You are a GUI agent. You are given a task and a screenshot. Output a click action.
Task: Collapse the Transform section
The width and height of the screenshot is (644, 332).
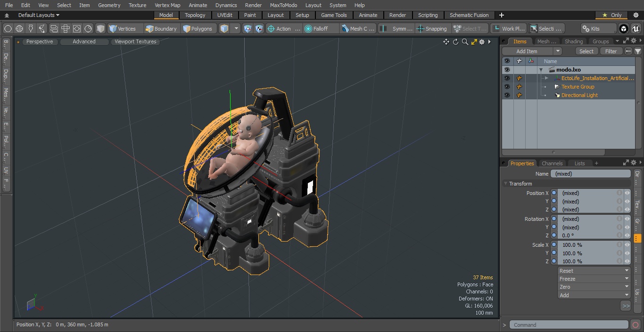click(x=506, y=184)
